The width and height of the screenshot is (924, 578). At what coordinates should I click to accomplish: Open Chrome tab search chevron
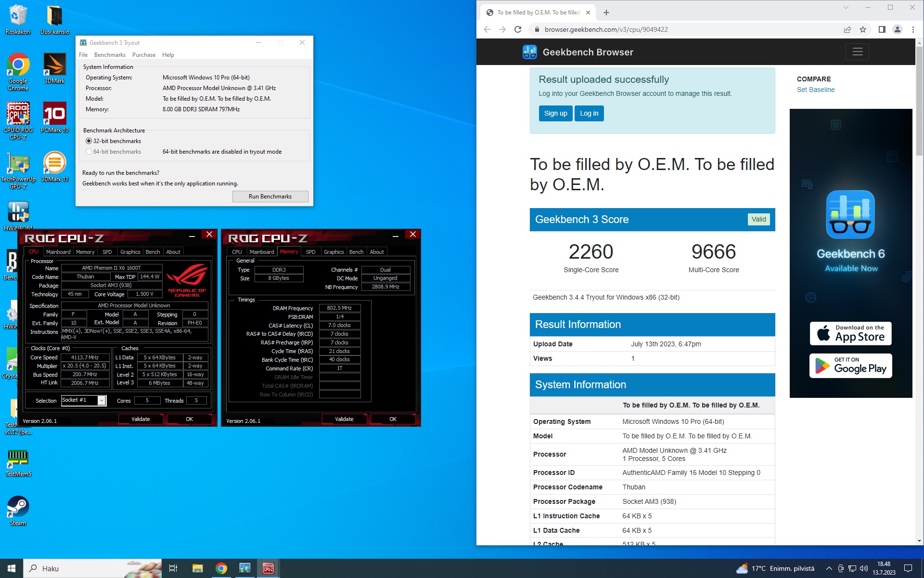point(846,8)
